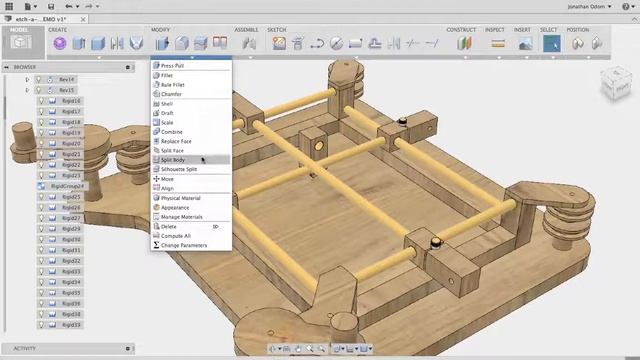This screenshot has height=360, width=640.
Task: Click the Construct plane icon
Action: [464, 43]
